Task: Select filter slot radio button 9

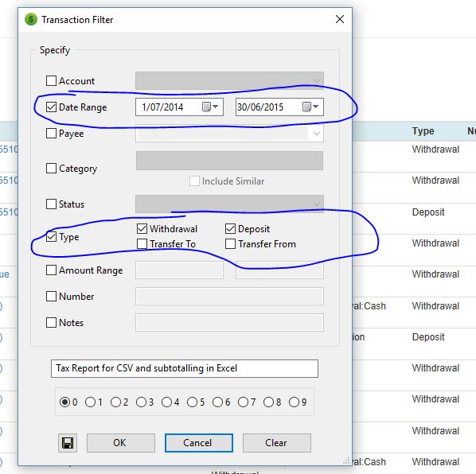Action: point(294,402)
